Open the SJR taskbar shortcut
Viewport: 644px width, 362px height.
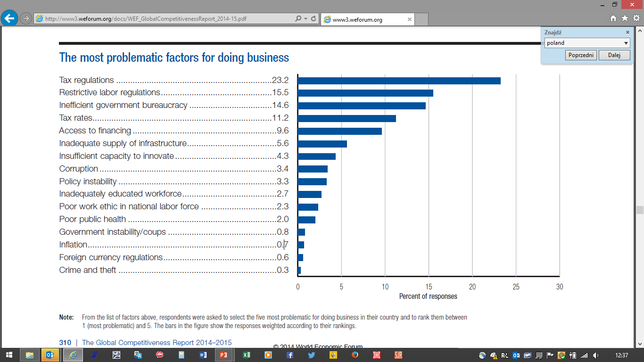click(398, 355)
